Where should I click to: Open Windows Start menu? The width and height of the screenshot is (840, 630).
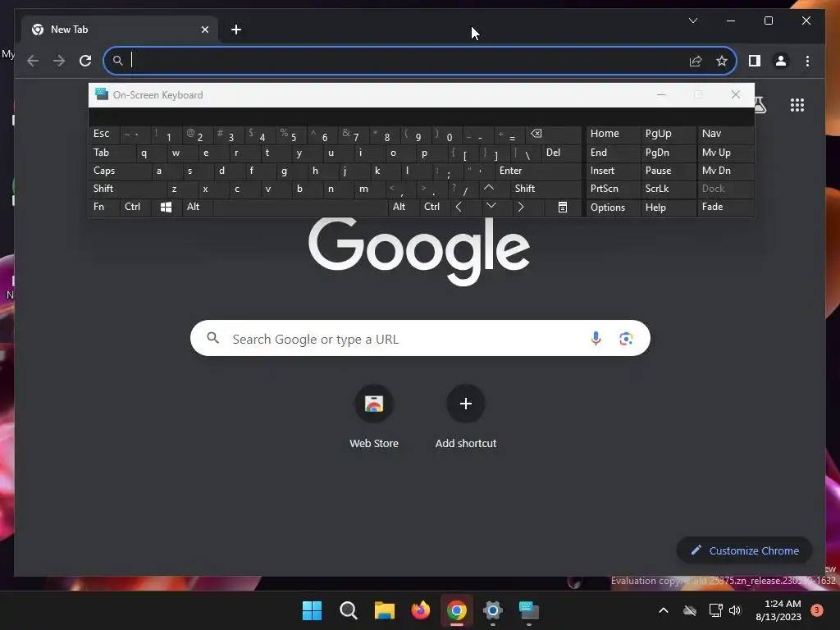[x=312, y=610]
